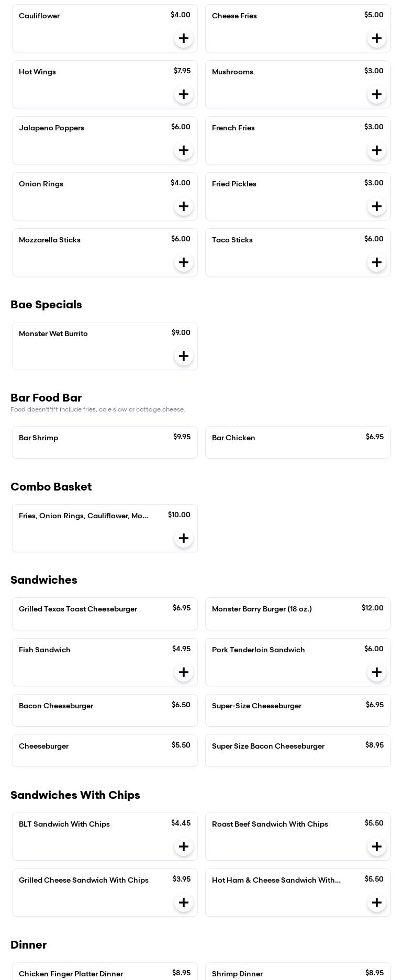The width and height of the screenshot is (403, 980).
Task: Add Cheese Fries with plus button
Action: pos(377,38)
